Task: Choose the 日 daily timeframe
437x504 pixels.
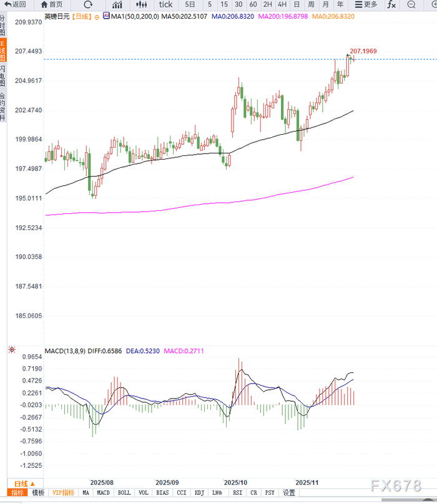Action: 297,4
